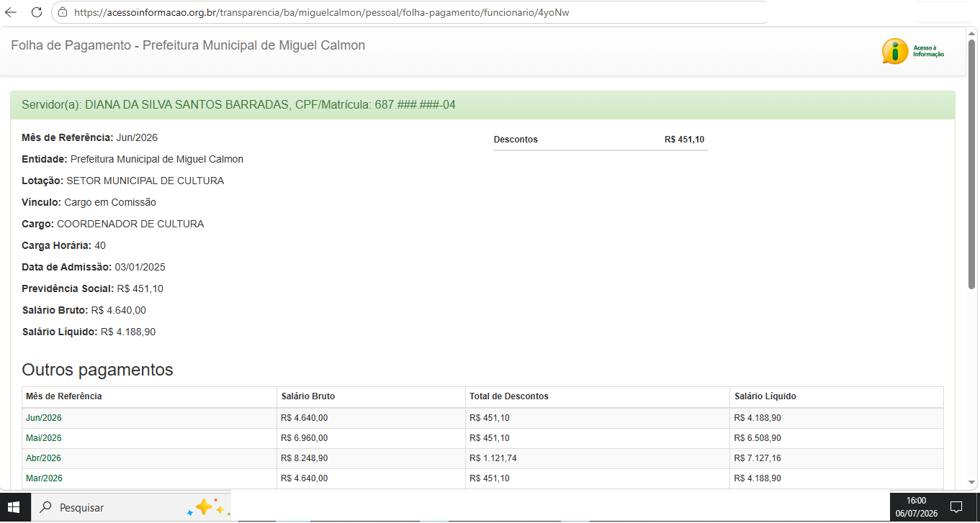Click the browser back arrow
This screenshot has width=980, height=523.
pos(11,12)
